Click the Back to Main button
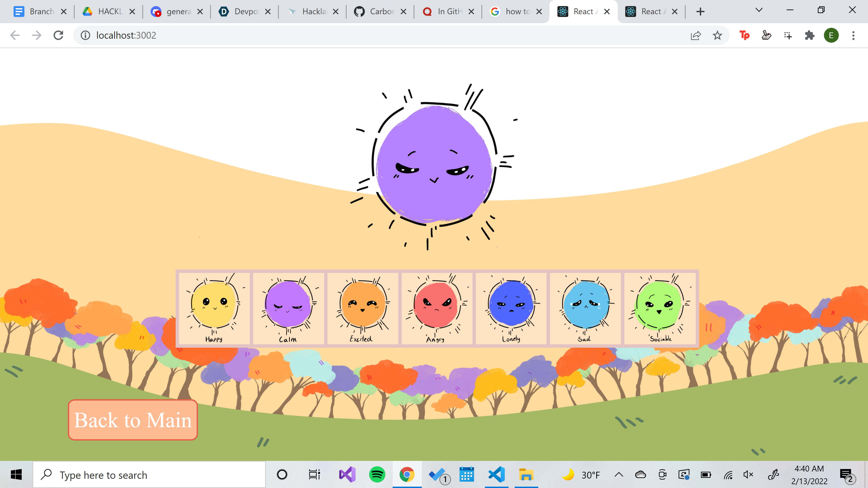 133,420
